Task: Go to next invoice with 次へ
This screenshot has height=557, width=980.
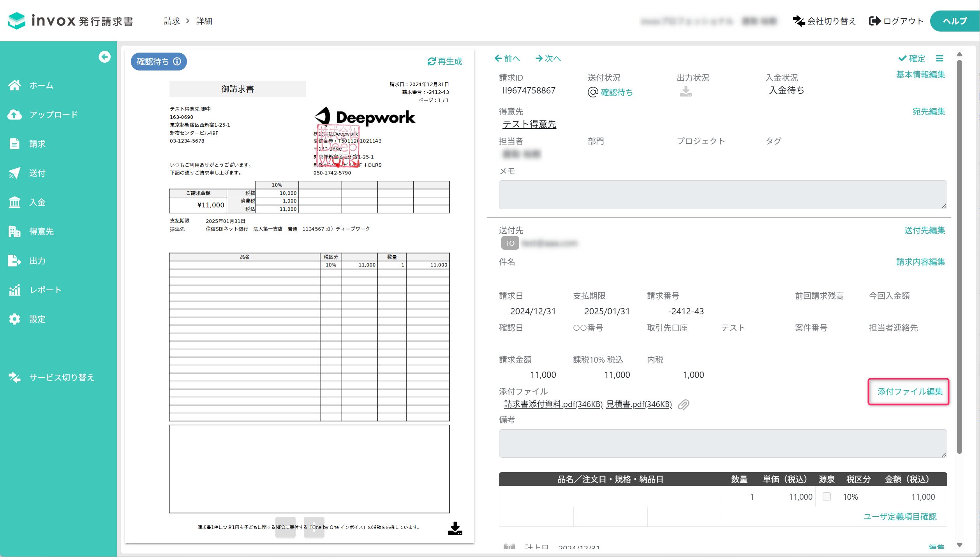Action: click(548, 58)
